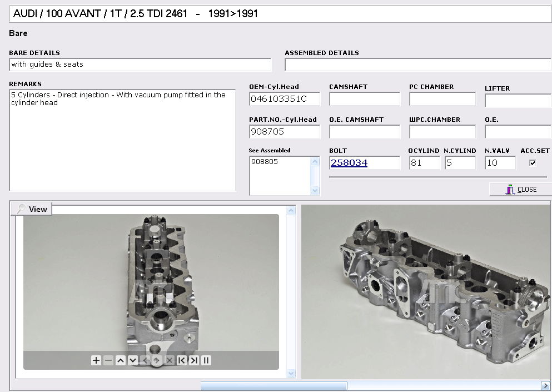Viewport: 552px width, 392px height.
Task: Open bolt link 258034
Action: point(349,163)
